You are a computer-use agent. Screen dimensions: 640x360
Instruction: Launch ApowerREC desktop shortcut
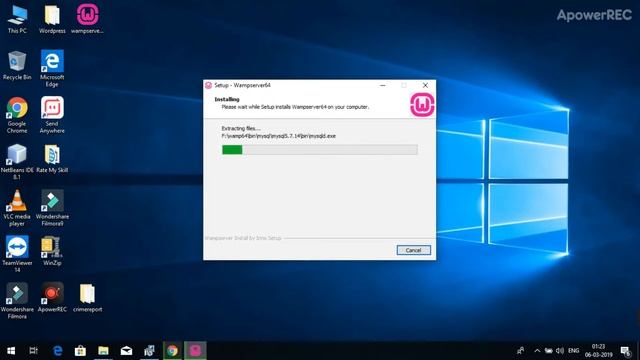(52, 298)
